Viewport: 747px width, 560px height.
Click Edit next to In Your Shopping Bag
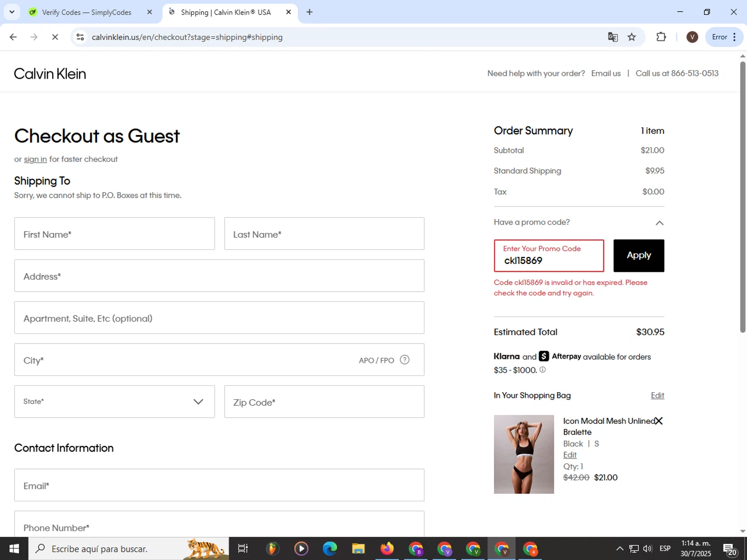click(657, 395)
